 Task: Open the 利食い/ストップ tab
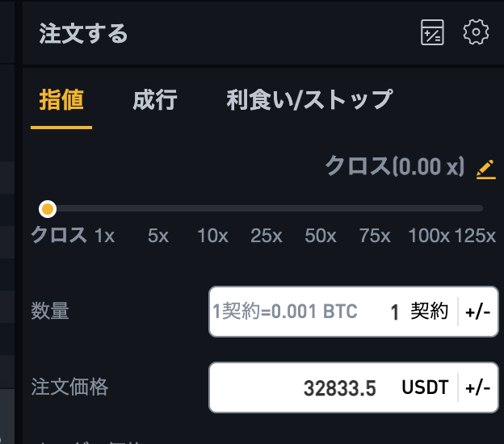[309, 100]
